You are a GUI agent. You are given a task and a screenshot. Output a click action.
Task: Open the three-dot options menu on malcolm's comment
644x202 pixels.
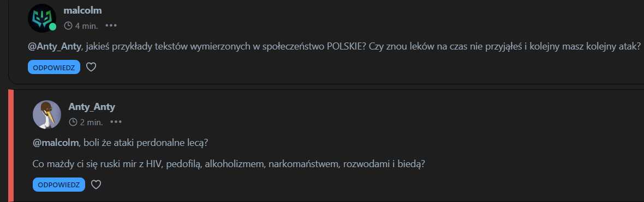[x=111, y=26]
